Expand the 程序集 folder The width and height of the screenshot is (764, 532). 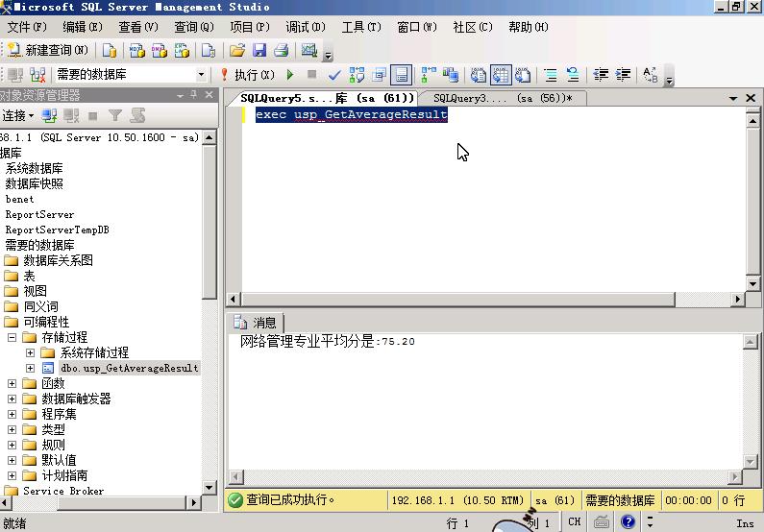(x=12, y=414)
